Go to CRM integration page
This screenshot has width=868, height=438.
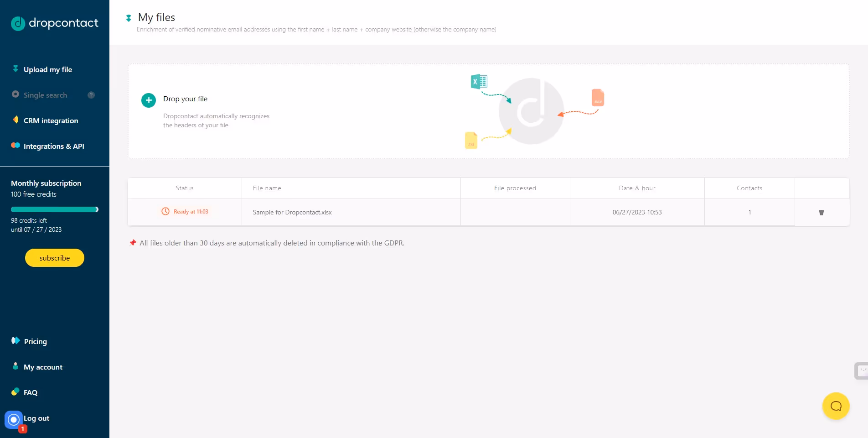click(51, 120)
